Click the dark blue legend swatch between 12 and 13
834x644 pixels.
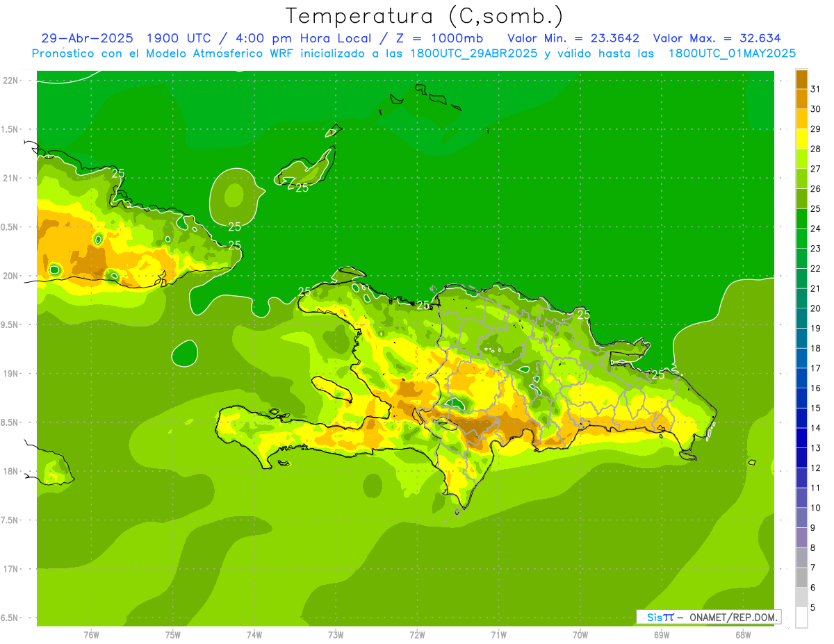tap(801, 459)
